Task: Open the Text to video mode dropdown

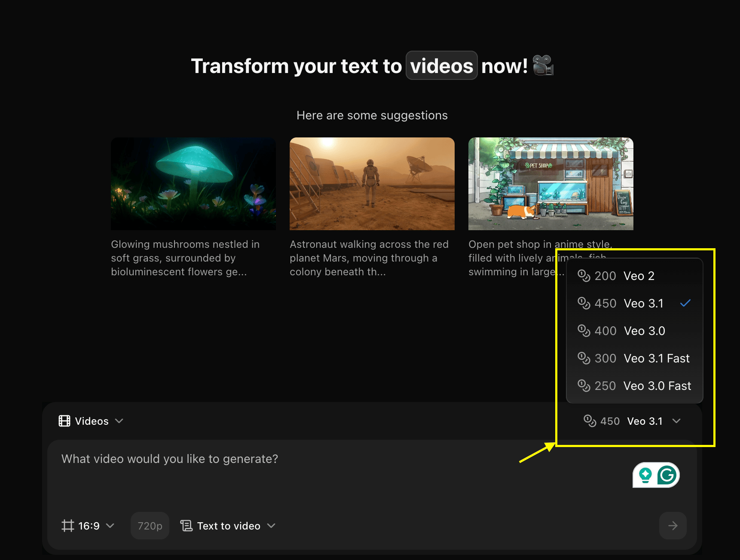Action: pyautogui.click(x=228, y=526)
